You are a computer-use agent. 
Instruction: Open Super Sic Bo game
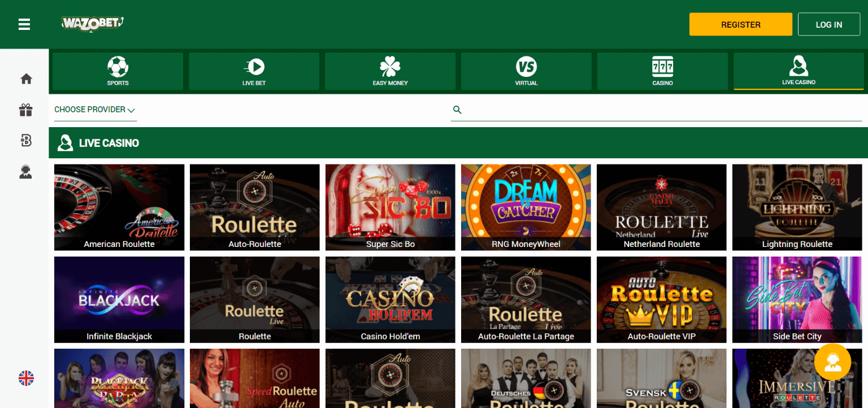[390, 207]
